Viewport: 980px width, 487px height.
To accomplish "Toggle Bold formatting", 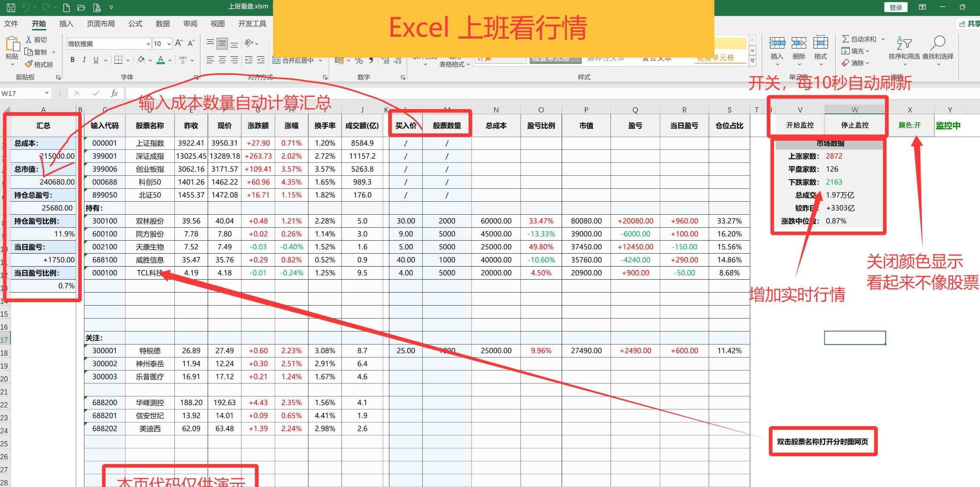I will point(72,60).
